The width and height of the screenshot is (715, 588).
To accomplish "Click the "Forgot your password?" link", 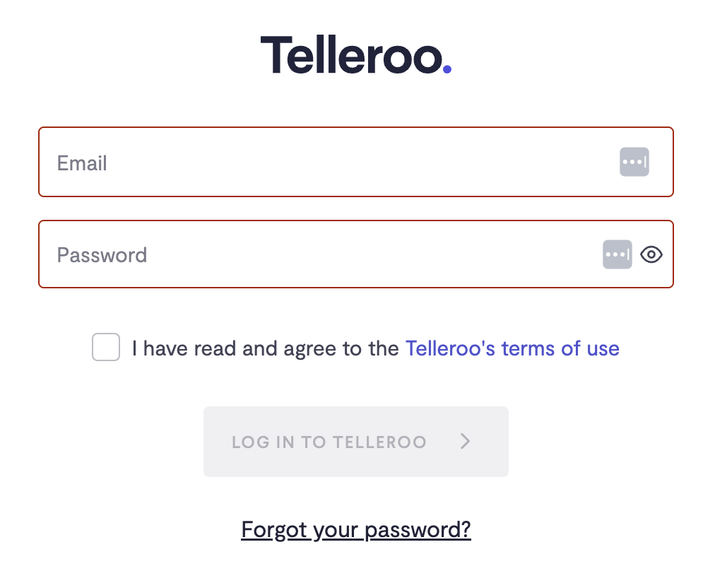I will coord(356,529).
